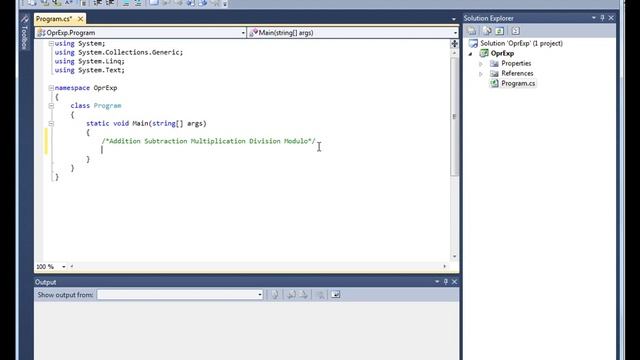Click the Program.cs file icon
This screenshot has width=640, height=360.
[x=494, y=83]
